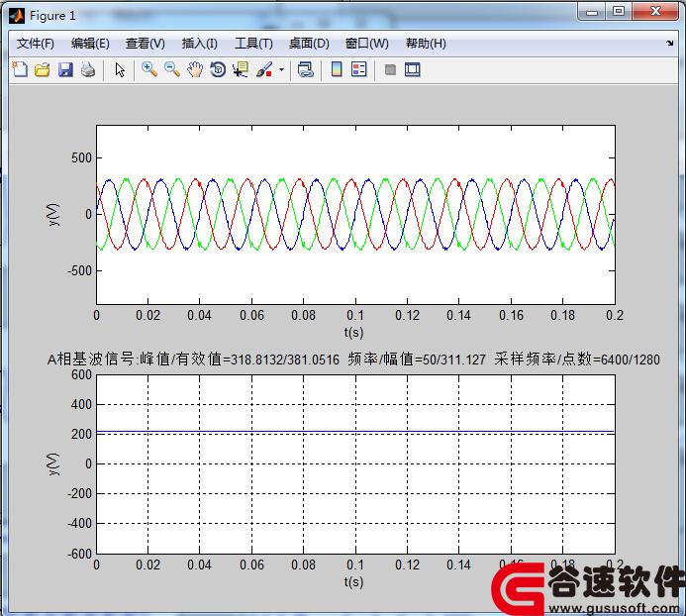This screenshot has width=686, height=616.
Task: Expand the brush color dropdown arrow
Action: (281, 69)
